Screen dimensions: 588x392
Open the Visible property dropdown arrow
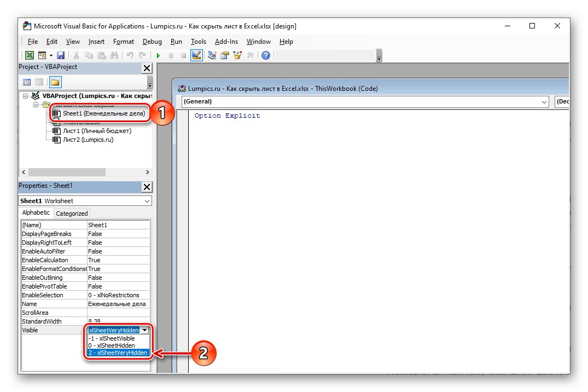(145, 331)
